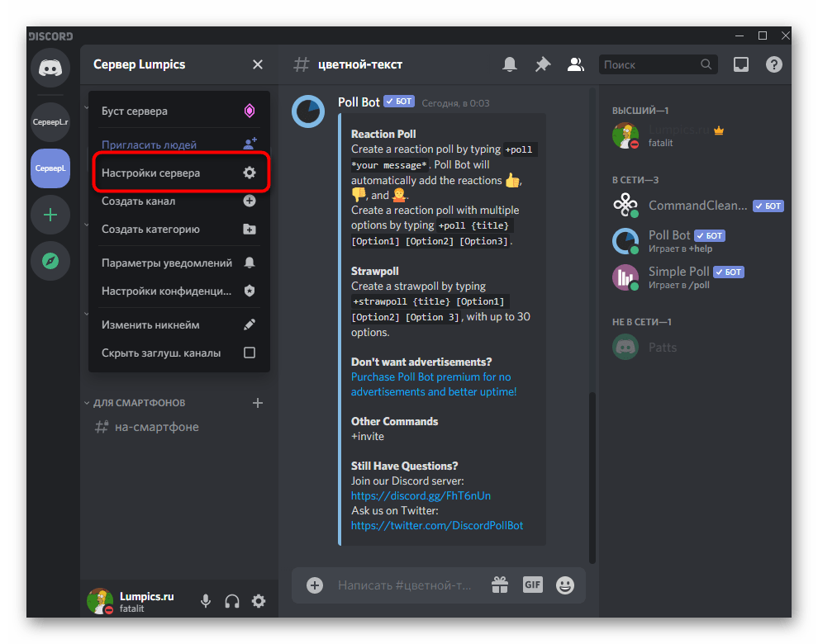Toggle Скрыть заглуш. каналы checkbox
Viewport: 818px width, 644px height.
pyautogui.click(x=250, y=353)
